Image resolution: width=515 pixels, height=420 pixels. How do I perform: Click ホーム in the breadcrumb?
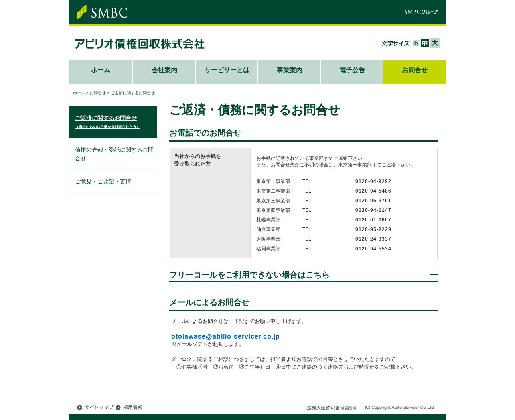click(x=79, y=93)
